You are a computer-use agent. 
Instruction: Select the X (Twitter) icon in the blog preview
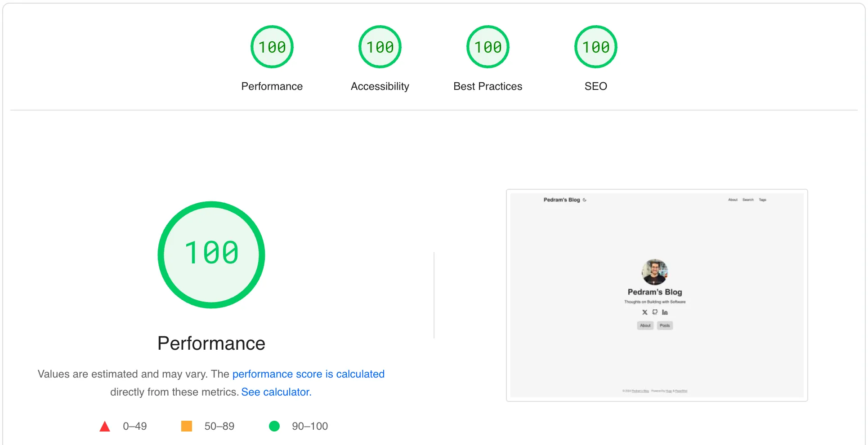644,312
